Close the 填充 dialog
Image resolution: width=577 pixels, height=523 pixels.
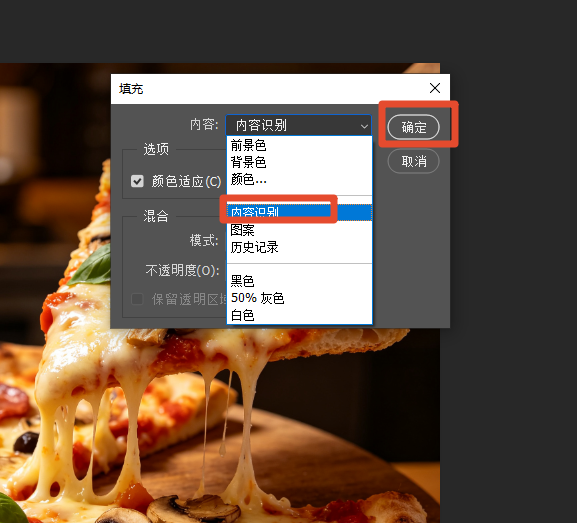(x=435, y=88)
